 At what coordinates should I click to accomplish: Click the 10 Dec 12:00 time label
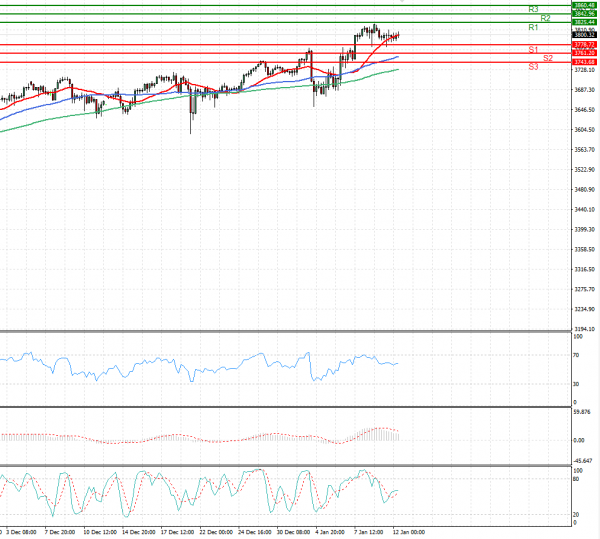coord(100,532)
